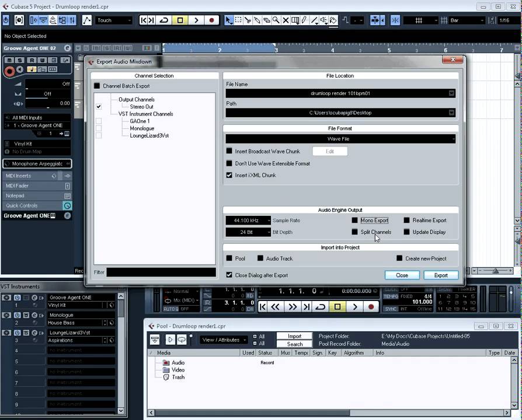
Task: Open MIDI Inserts tab in Inspector
Action: click(37, 176)
